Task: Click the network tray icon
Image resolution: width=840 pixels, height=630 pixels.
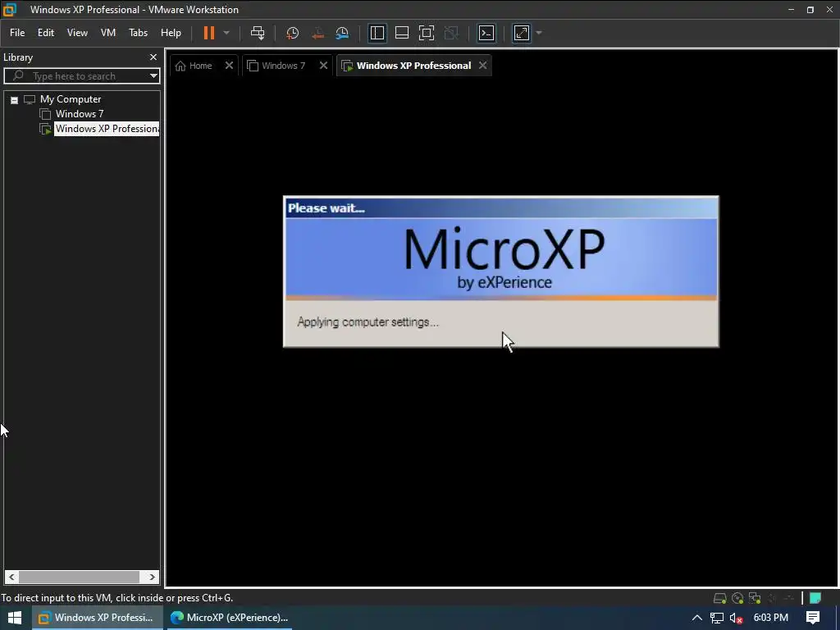Action: tap(717, 618)
